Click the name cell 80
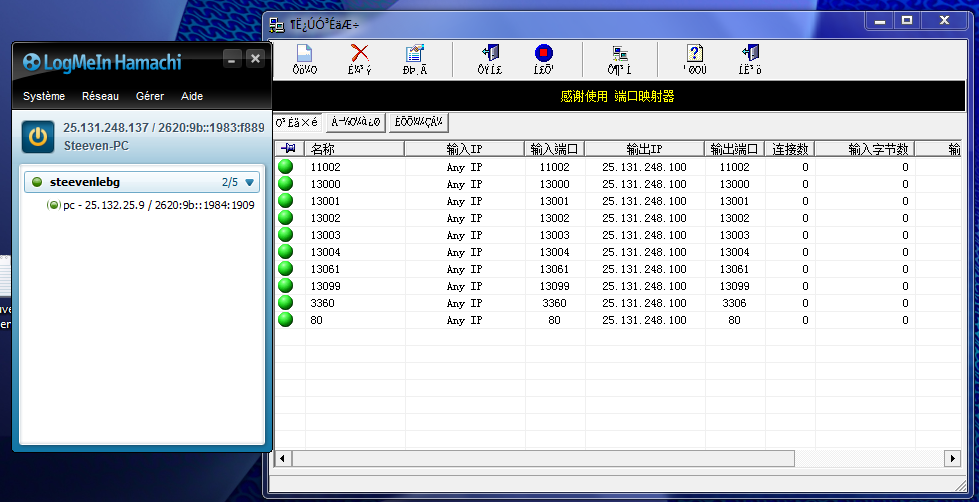 [x=317, y=320]
